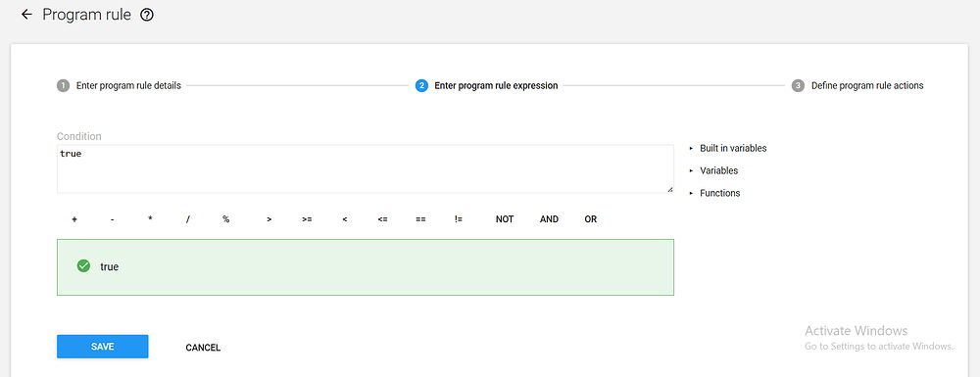Insert the OR logical operator
Viewport: 980px width, 377px height.
click(x=591, y=219)
